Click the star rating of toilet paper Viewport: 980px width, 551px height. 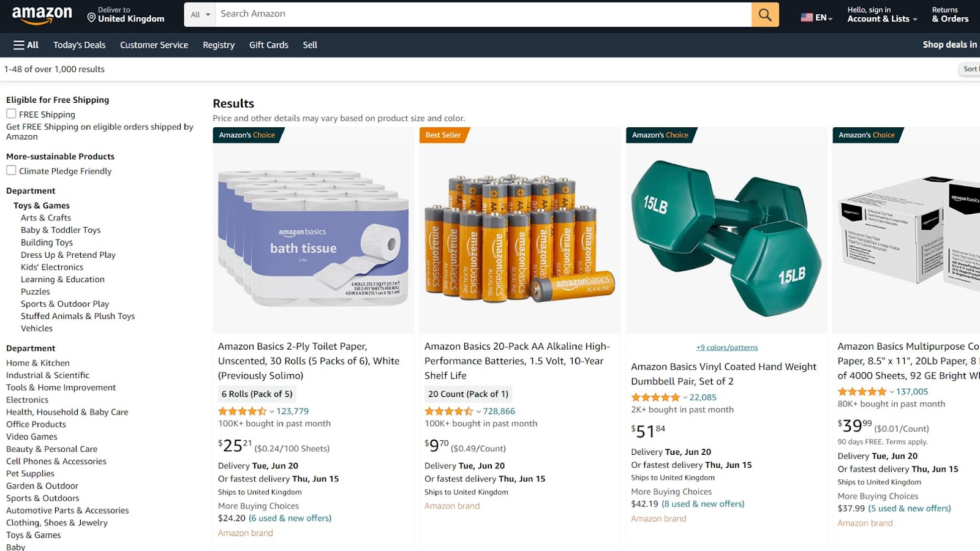click(x=243, y=411)
